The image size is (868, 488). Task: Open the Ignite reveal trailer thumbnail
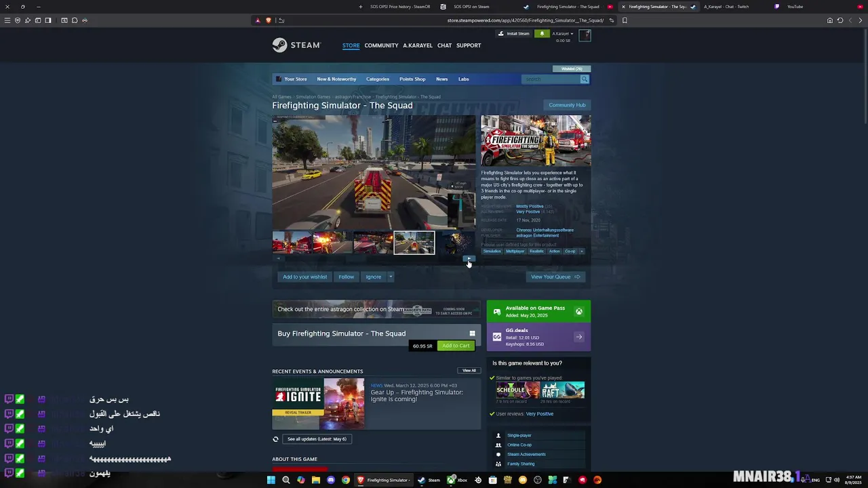click(x=319, y=404)
